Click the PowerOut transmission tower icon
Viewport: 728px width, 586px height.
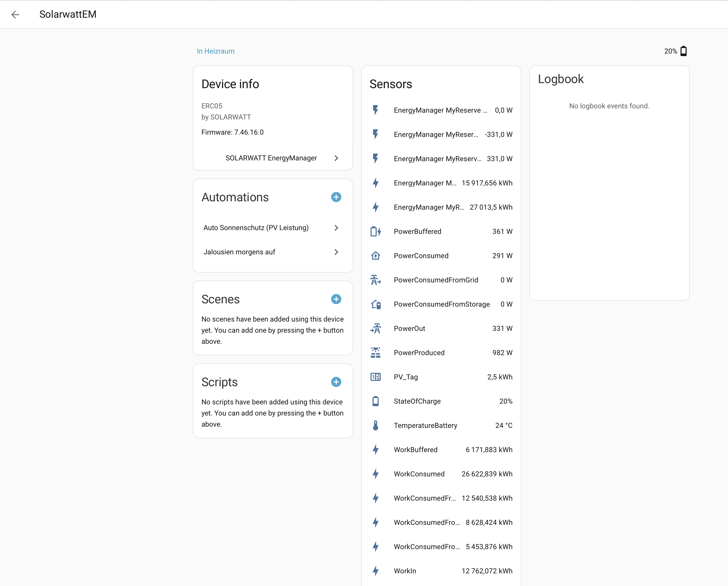375,328
